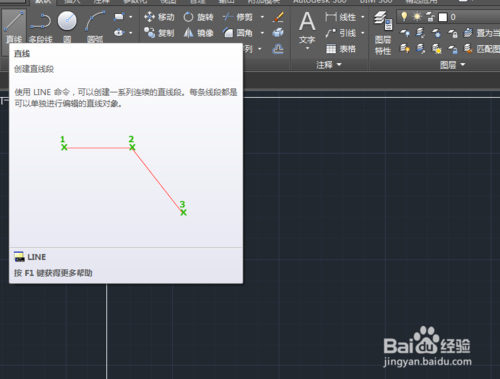
Task: Expand the Leader (引线) dropdown arrow
Action: point(363,33)
